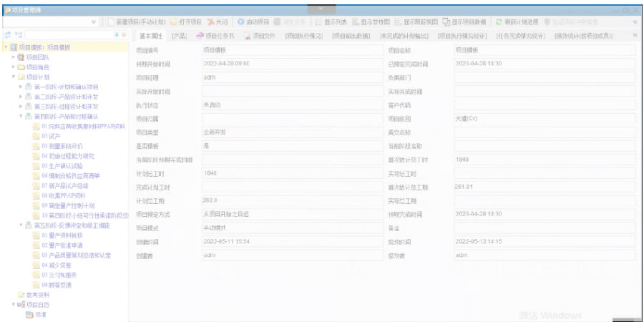The width and height of the screenshot is (644, 322).
Task: Select task 04 初始过程能力研究
Action: point(68,156)
